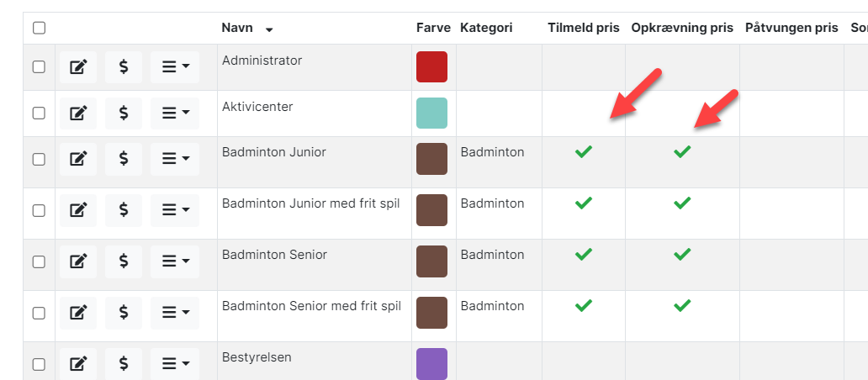Click the dollar price icon for Aktivicenter
868x380 pixels.
click(x=124, y=113)
